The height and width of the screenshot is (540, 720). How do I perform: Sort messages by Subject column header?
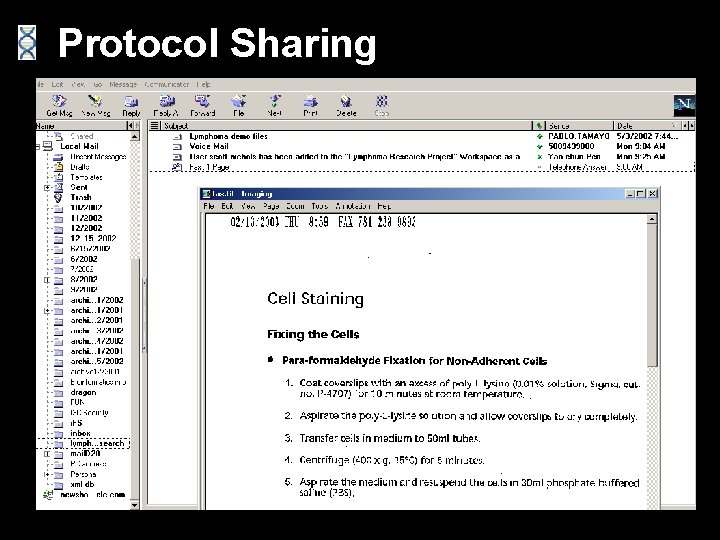(347, 125)
